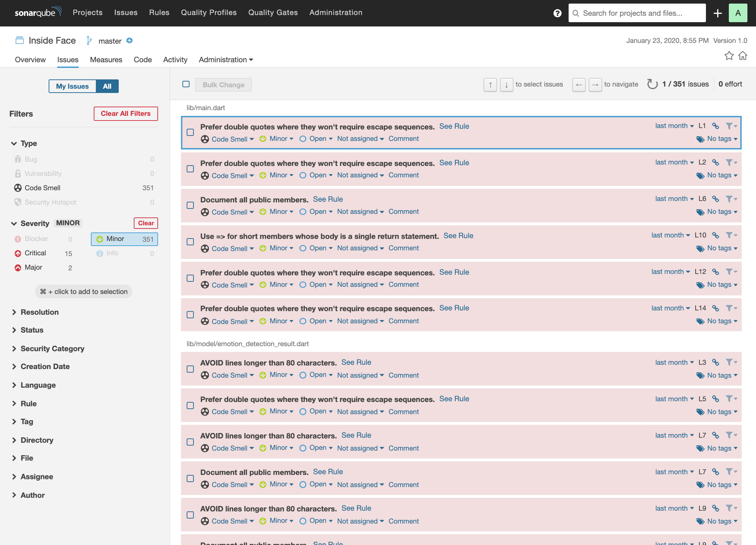Open the help question mark icon
This screenshot has width=756, height=545.
pyautogui.click(x=557, y=13)
